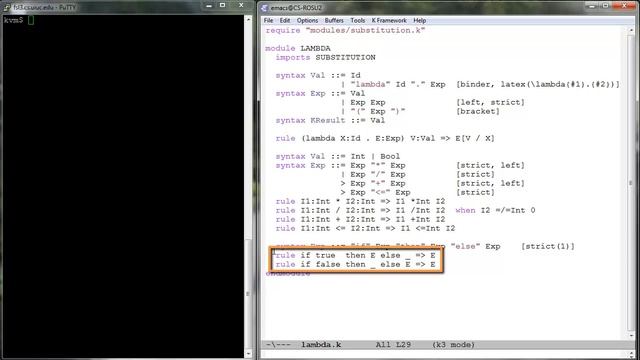The image size is (640, 360).
Task: Minimize the PuTTY window
Action: [209, 6]
